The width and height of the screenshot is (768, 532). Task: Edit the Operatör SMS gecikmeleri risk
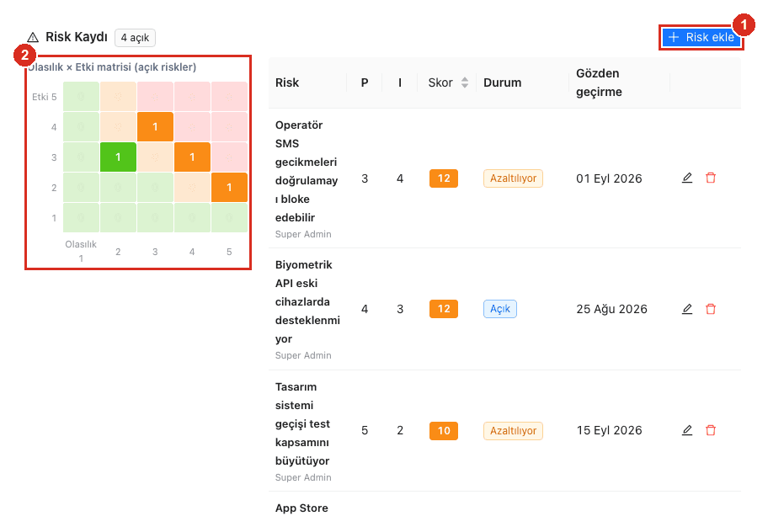coord(687,178)
